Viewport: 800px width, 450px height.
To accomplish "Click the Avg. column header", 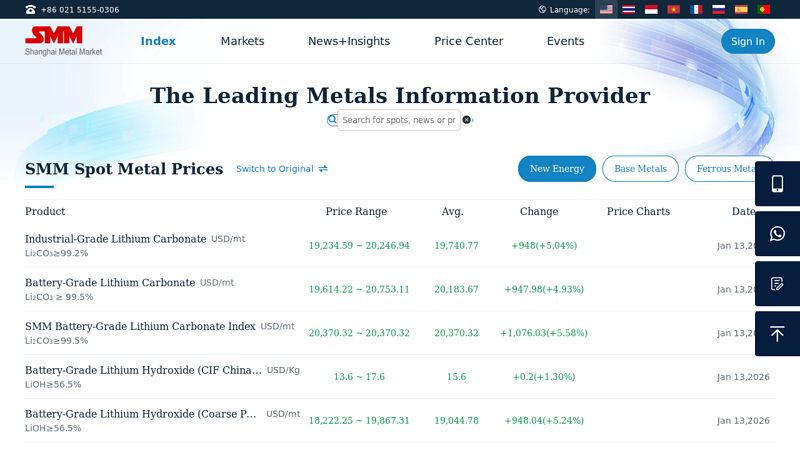I will pyautogui.click(x=453, y=211).
